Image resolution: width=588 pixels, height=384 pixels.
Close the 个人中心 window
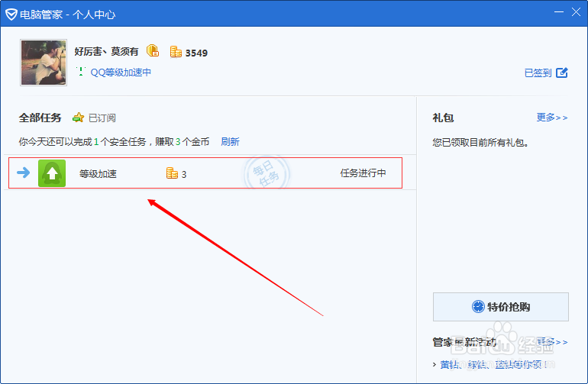click(x=576, y=12)
